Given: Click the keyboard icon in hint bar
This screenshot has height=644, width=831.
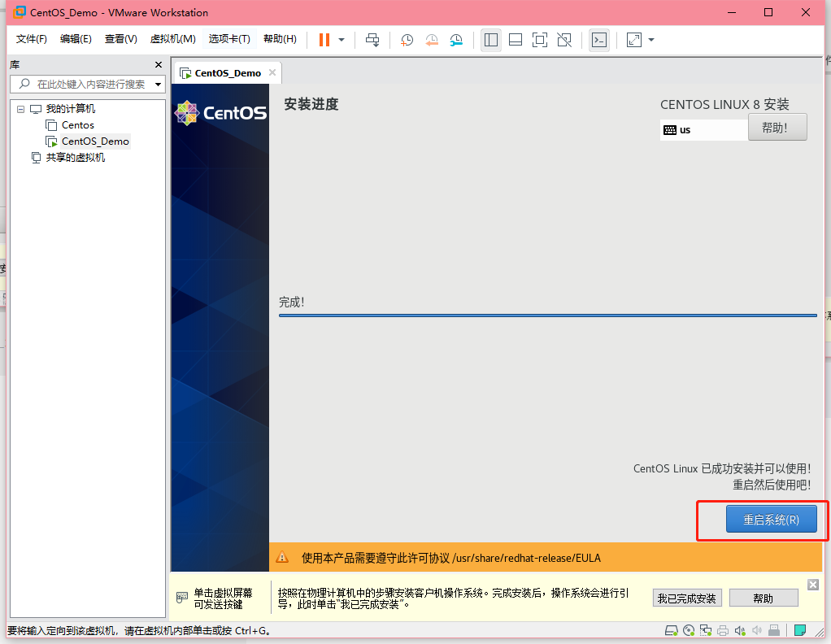Looking at the screenshot, I should 182,598.
